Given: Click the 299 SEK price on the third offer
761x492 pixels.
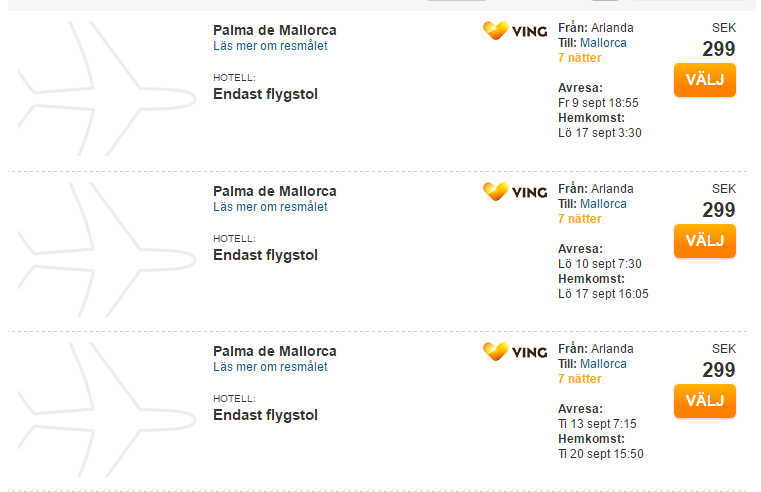Looking at the screenshot, I should (718, 370).
